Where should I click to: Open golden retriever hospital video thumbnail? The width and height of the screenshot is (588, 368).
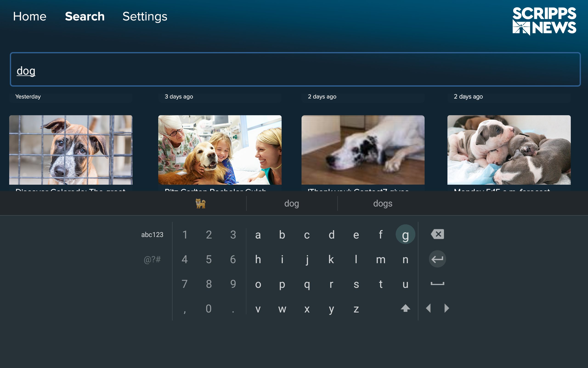(220, 150)
